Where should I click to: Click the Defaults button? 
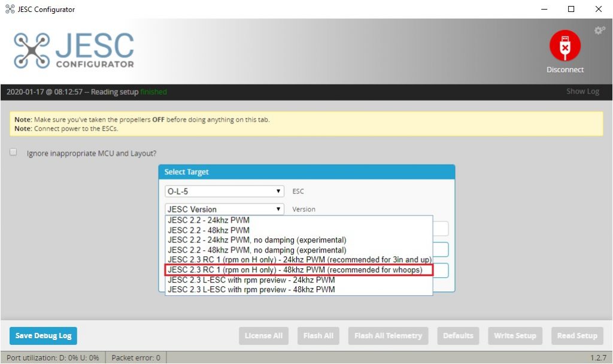[458, 336]
